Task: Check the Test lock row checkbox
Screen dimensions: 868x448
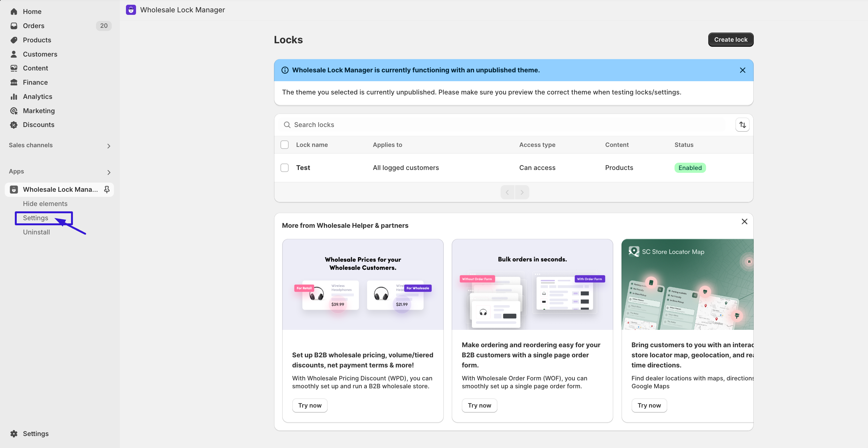Action: (x=285, y=168)
